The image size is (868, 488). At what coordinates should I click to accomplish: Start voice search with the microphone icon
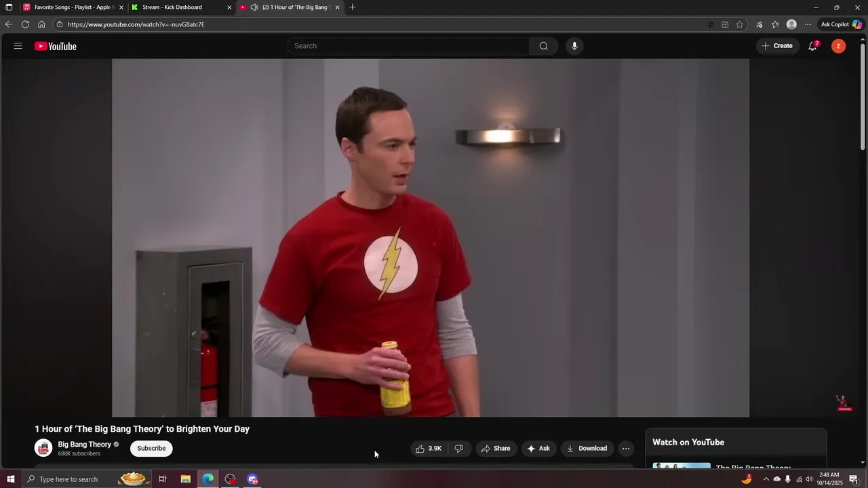tap(574, 46)
